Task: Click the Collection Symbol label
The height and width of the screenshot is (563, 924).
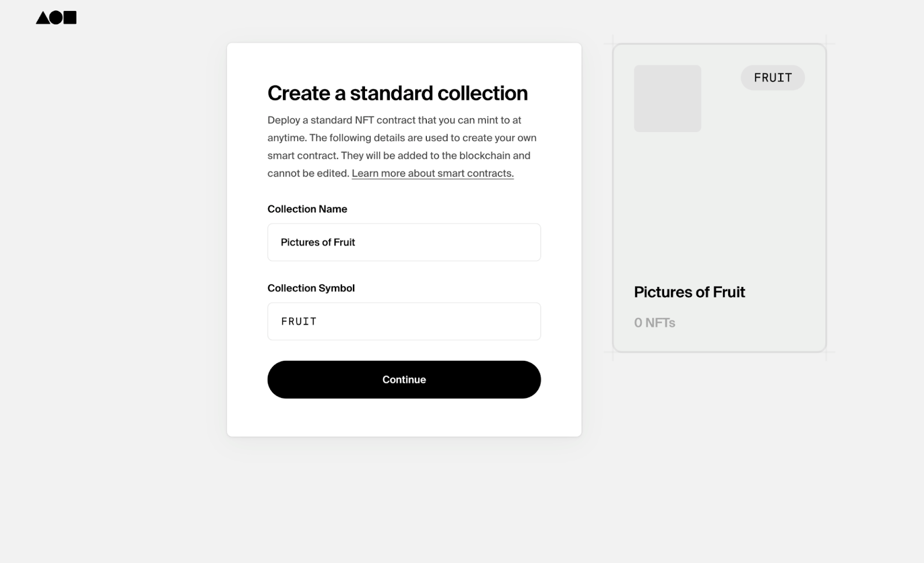Action: [311, 288]
